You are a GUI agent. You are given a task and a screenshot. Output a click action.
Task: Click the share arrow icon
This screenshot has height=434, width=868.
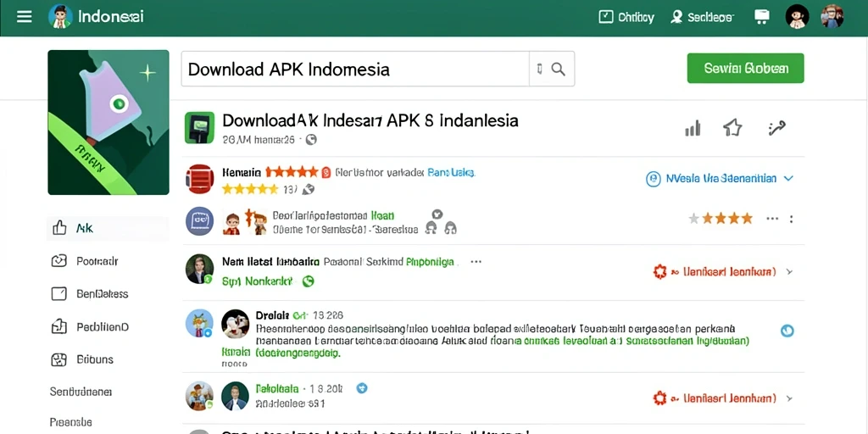coord(777,129)
